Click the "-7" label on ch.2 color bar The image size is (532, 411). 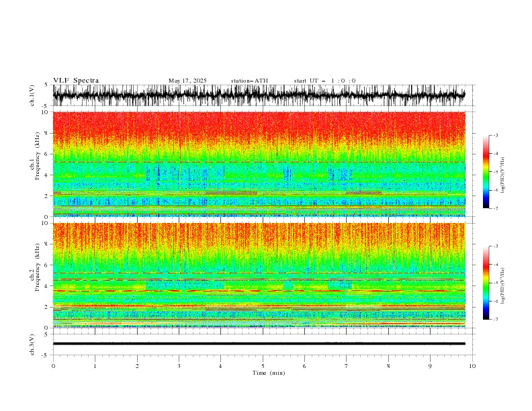[495, 320]
